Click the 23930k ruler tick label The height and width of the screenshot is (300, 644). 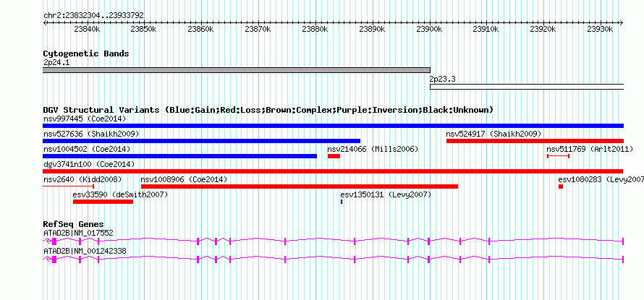point(601,29)
